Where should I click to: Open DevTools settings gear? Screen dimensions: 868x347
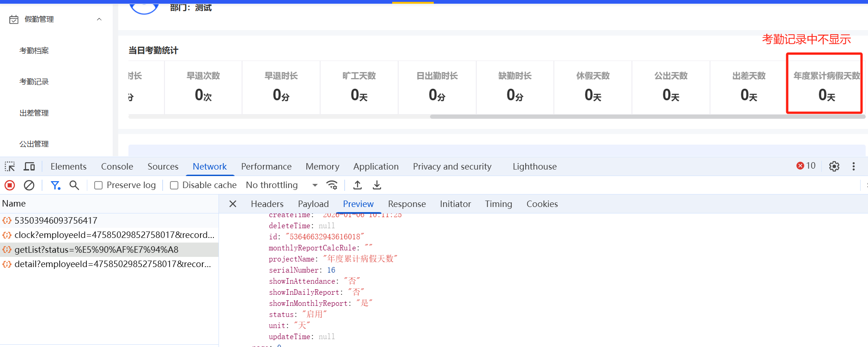tap(834, 166)
